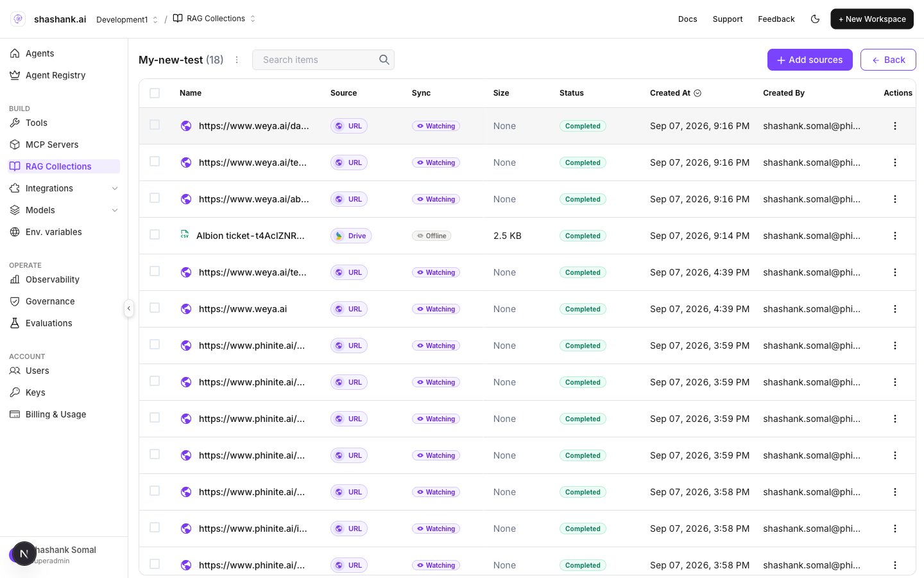Open the actions menu for https://www.phinite.ai/i...
Viewport: 924px width, 578px height.
tap(895, 529)
